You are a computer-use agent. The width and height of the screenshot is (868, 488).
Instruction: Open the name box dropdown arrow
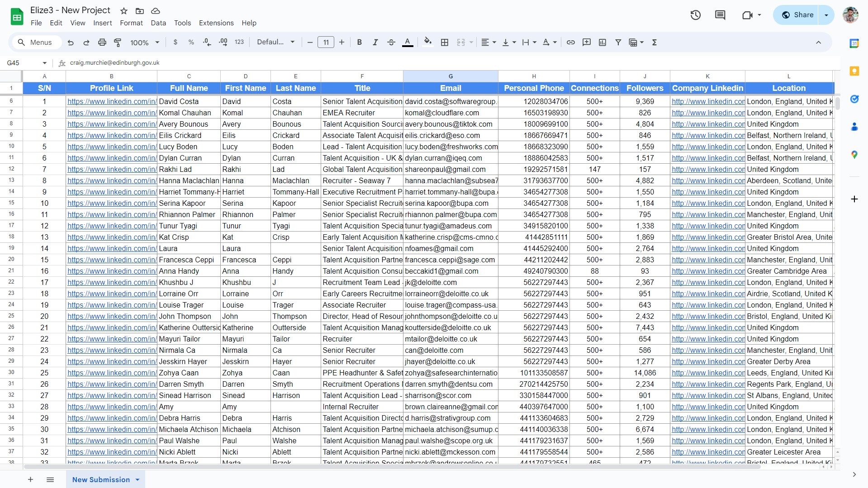click(x=44, y=63)
